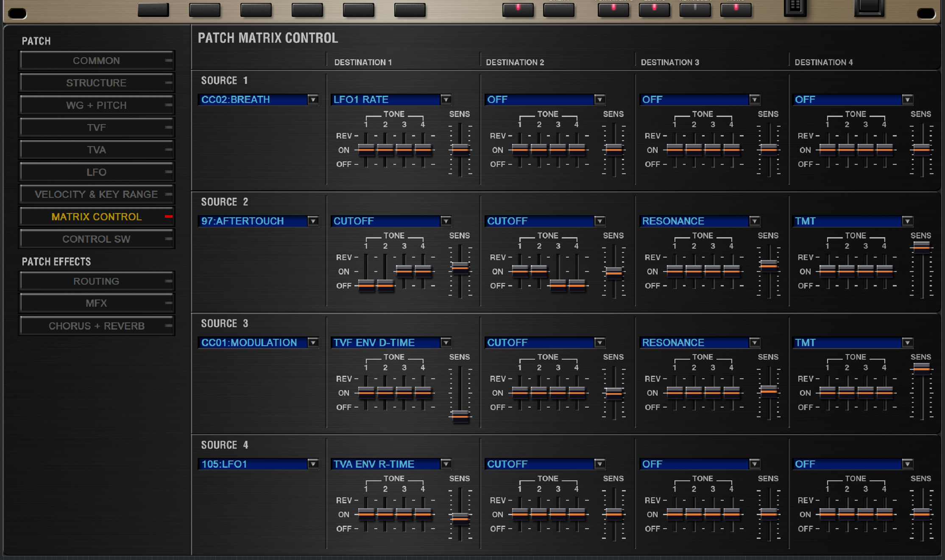Open Source 4 TVA ENV R-TIME dropdown
Screen dimensions: 945x560
coord(446,464)
